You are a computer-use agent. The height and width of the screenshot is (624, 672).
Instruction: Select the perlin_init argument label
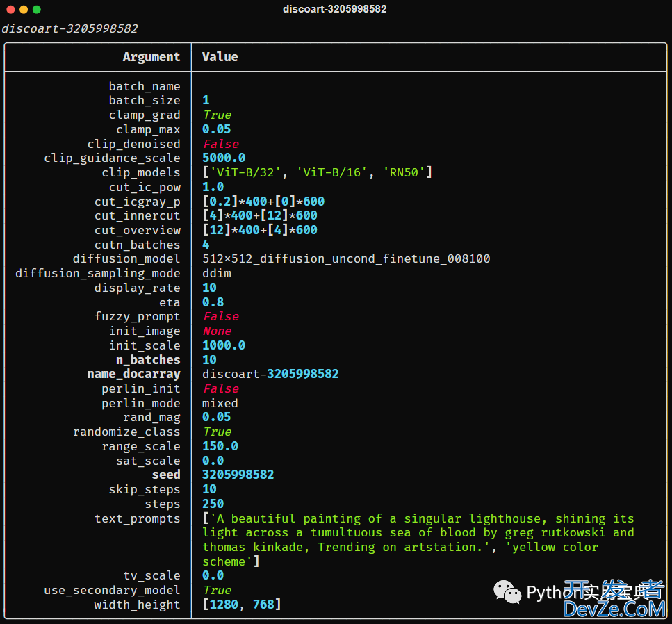(x=141, y=388)
